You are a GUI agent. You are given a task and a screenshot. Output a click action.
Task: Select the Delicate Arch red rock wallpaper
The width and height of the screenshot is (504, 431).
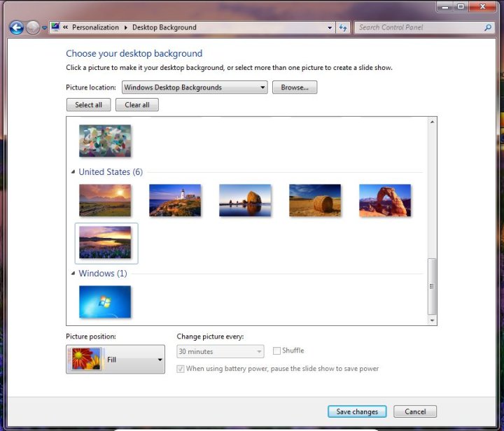tap(385, 200)
